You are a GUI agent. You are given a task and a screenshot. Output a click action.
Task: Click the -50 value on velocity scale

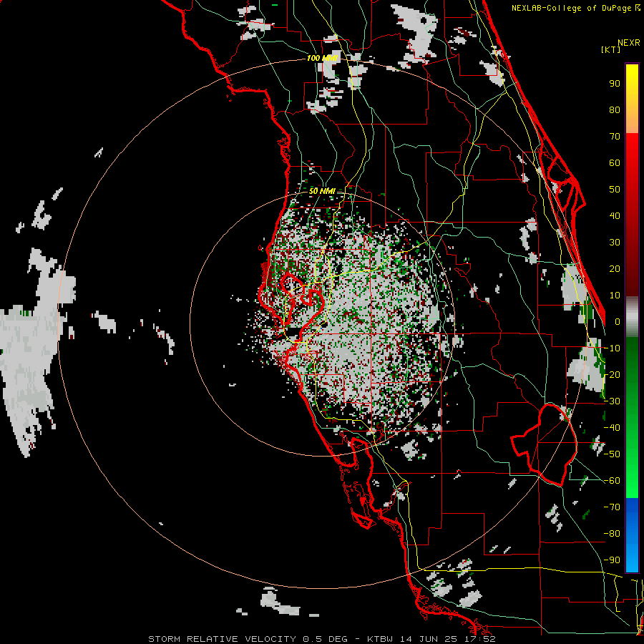tap(612, 454)
